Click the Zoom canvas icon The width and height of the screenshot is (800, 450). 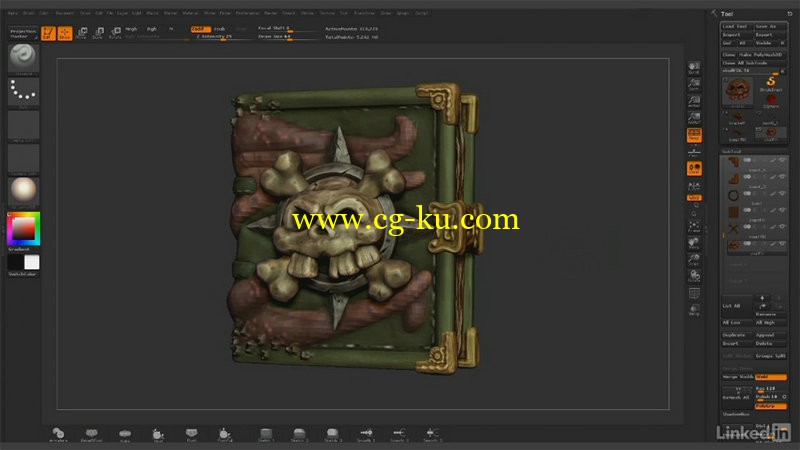click(x=694, y=85)
